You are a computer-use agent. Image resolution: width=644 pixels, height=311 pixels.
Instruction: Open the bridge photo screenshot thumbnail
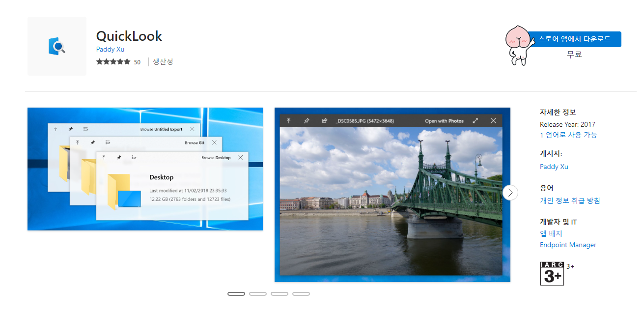point(392,195)
